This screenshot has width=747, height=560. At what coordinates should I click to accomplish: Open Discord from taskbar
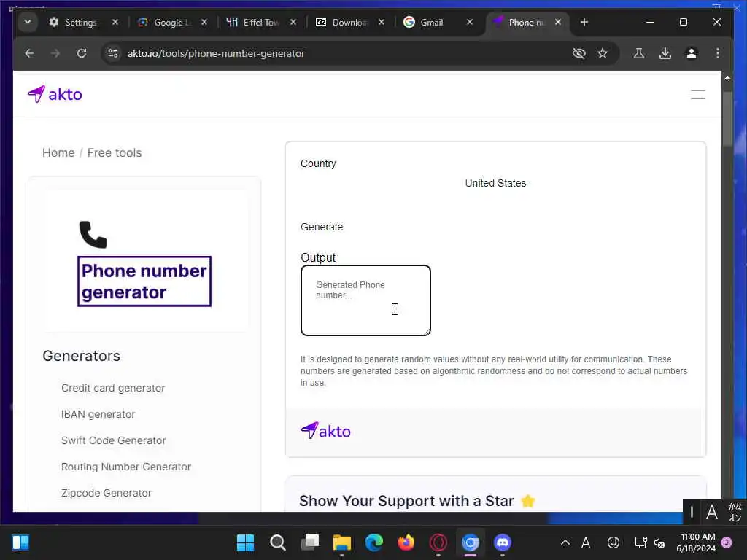click(502, 542)
